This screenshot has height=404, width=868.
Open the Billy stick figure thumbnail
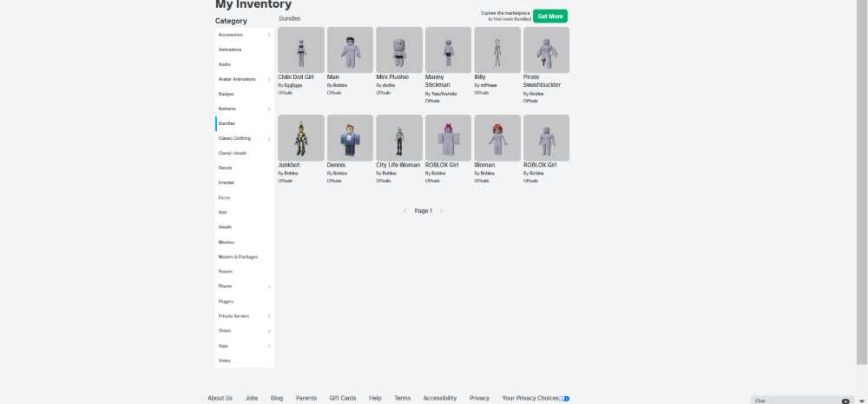(x=497, y=50)
